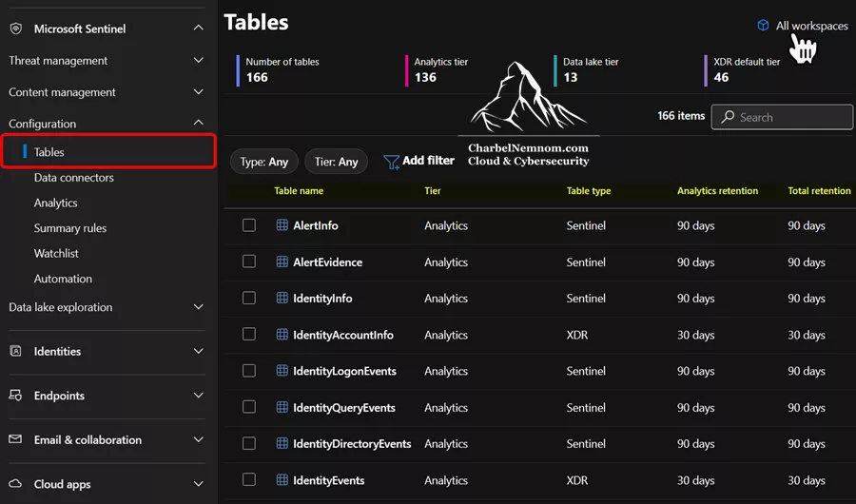
Task: Click the Cloud apps cloud icon
Action: coord(16,484)
